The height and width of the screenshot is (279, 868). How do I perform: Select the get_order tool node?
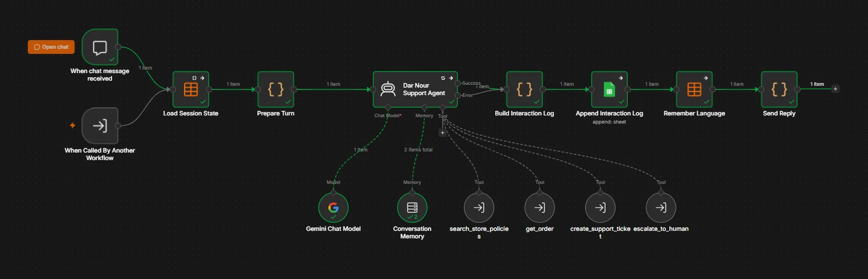point(539,208)
